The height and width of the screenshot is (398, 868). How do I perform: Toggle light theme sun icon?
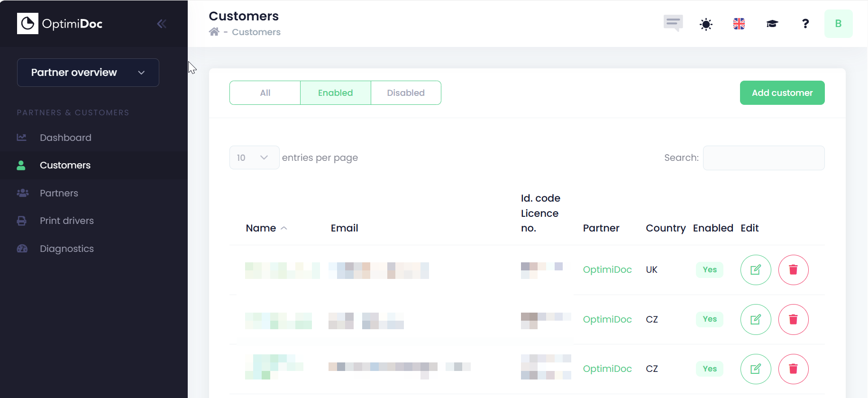coord(706,24)
